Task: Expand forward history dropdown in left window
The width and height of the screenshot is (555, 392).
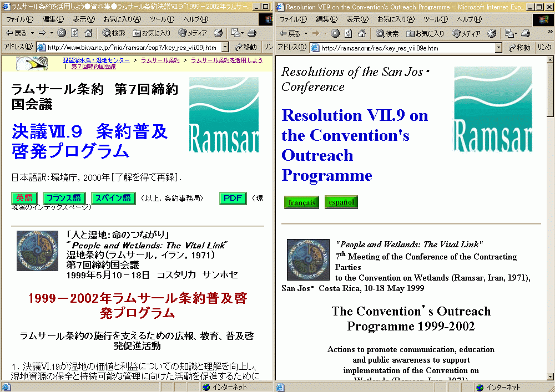Action: coord(52,33)
